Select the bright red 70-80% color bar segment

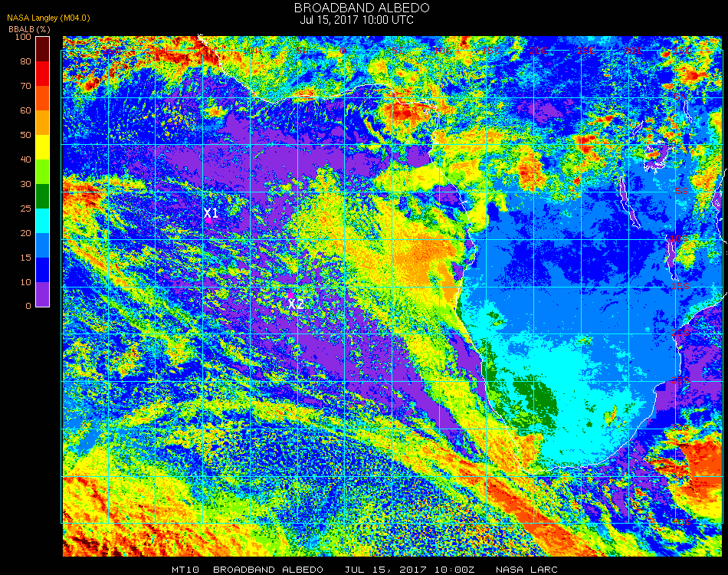pyautogui.click(x=43, y=74)
